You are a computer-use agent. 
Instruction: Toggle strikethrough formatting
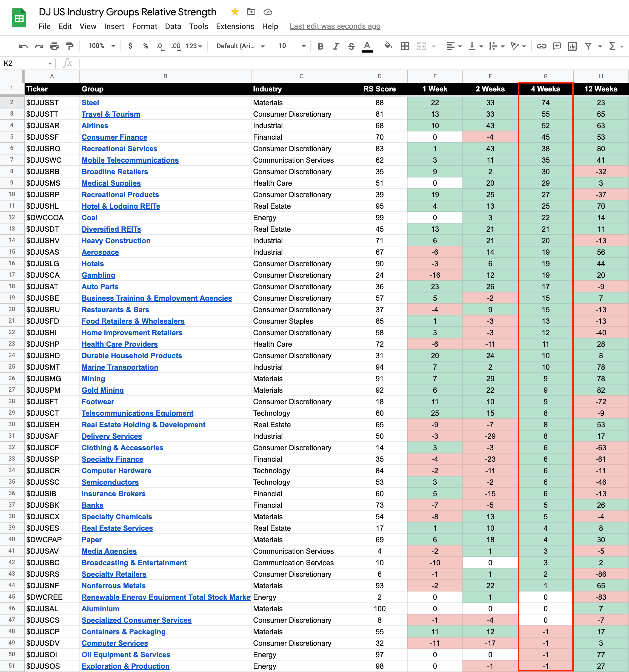click(351, 46)
